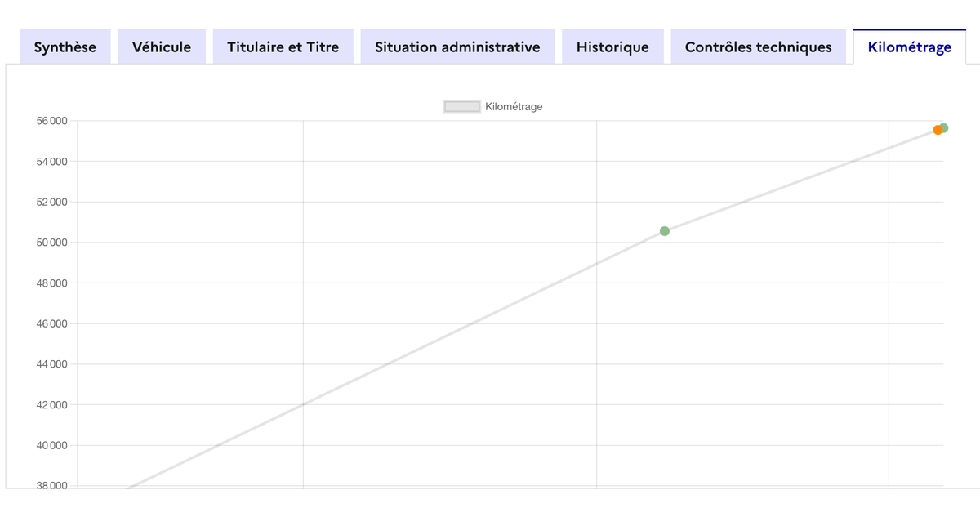
Task: Click the 50 000 y-axis label
Action: (51, 243)
